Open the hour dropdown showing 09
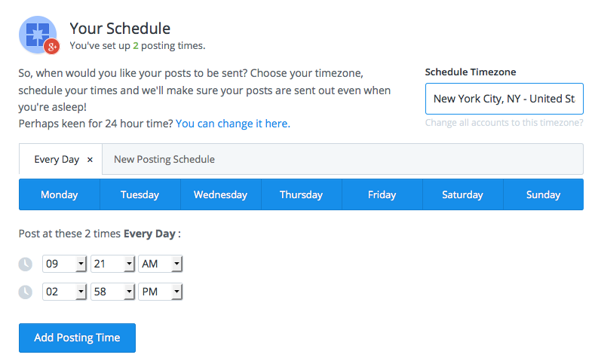 [65, 264]
